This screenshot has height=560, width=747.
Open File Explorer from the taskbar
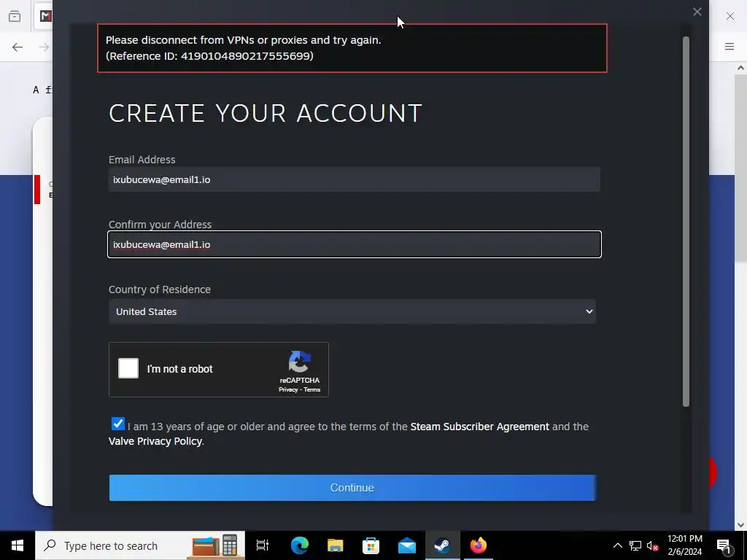336,545
